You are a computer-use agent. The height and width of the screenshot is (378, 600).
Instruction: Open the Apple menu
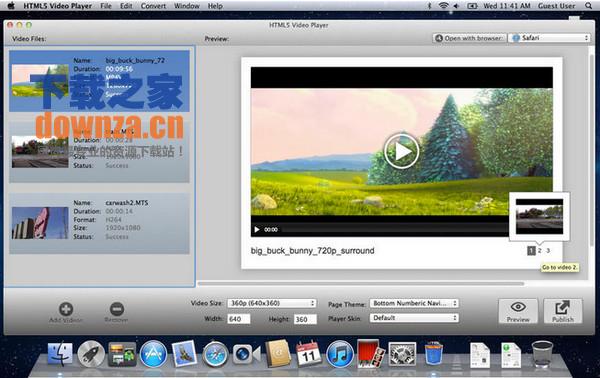(x=11, y=6)
